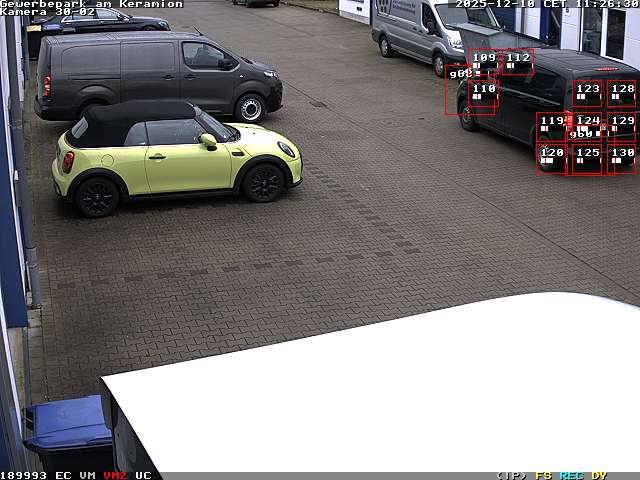Select the motion zone numbered 125
This screenshot has width=640, height=480.
click(x=587, y=158)
